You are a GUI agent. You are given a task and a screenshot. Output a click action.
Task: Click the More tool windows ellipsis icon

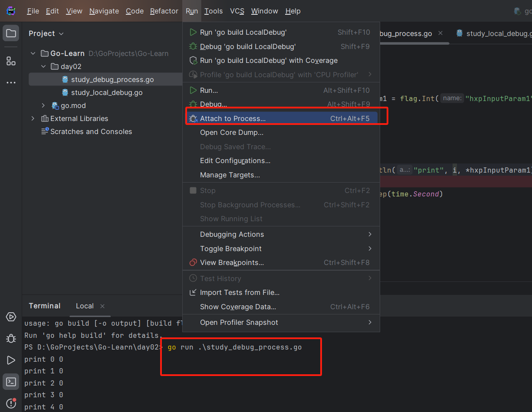10,82
